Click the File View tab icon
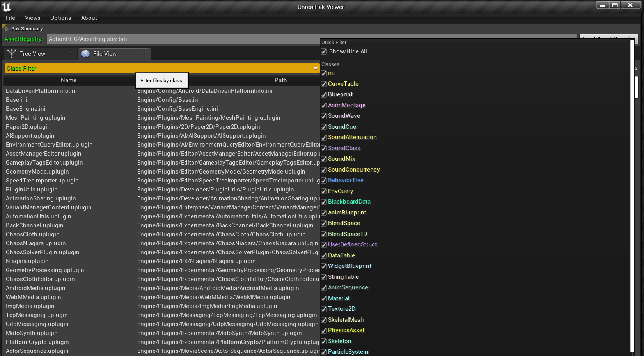The width and height of the screenshot is (644, 356). coord(85,54)
